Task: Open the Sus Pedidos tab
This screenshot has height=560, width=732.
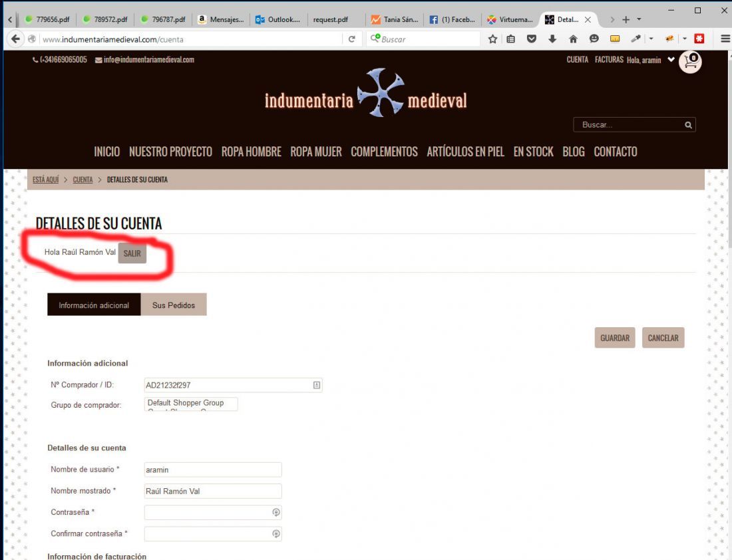Action: pos(174,305)
